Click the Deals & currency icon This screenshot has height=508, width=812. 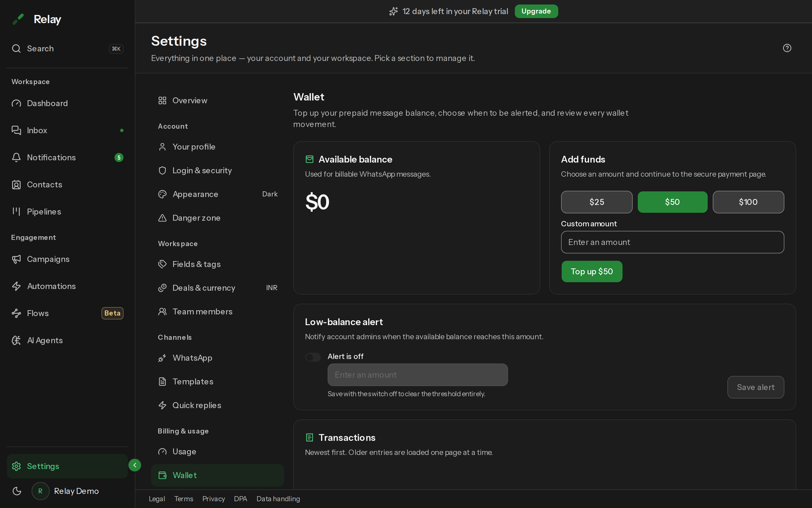pyautogui.click(x=162, y=288)
